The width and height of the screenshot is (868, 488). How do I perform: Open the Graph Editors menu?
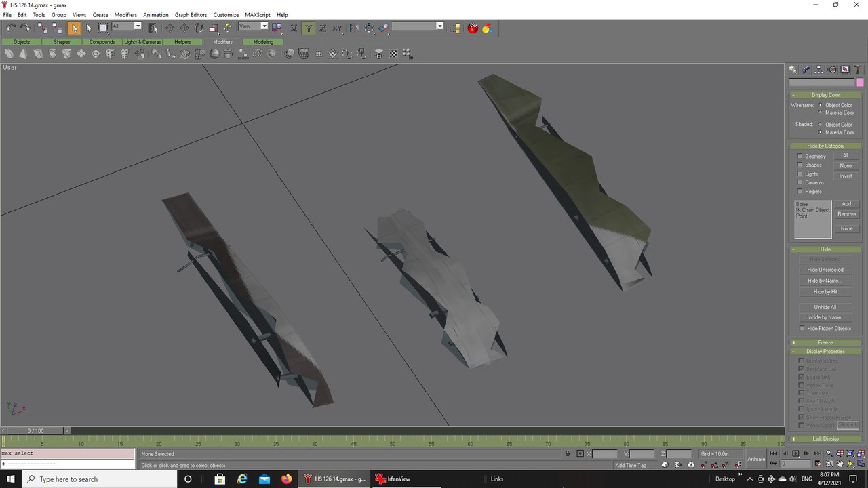[x=191, y=14]
